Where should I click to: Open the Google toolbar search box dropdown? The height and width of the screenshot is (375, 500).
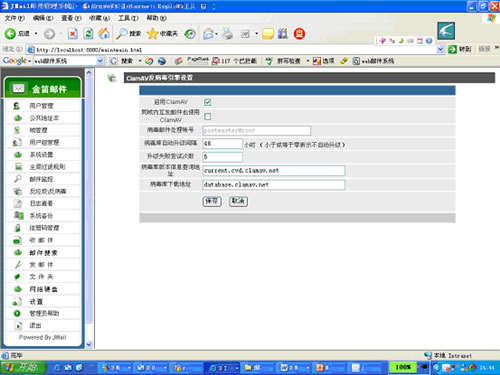(x=100, y=61)
